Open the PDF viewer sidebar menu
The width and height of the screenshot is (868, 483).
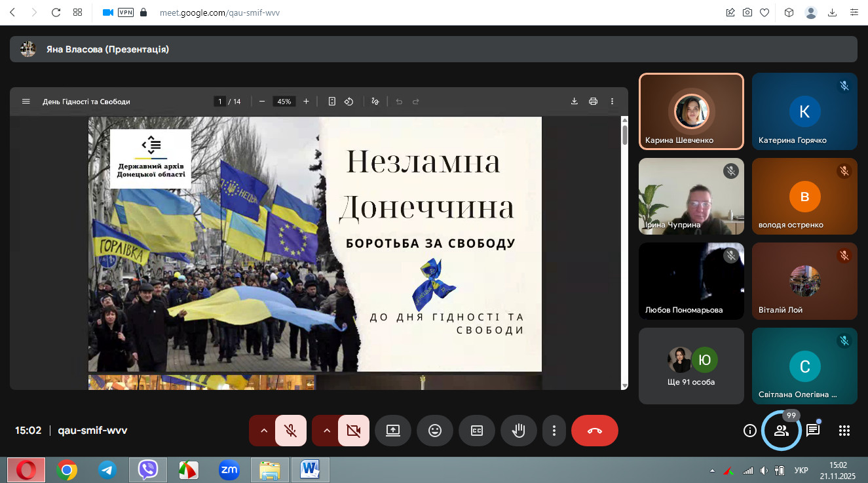[x=26, y=102]
